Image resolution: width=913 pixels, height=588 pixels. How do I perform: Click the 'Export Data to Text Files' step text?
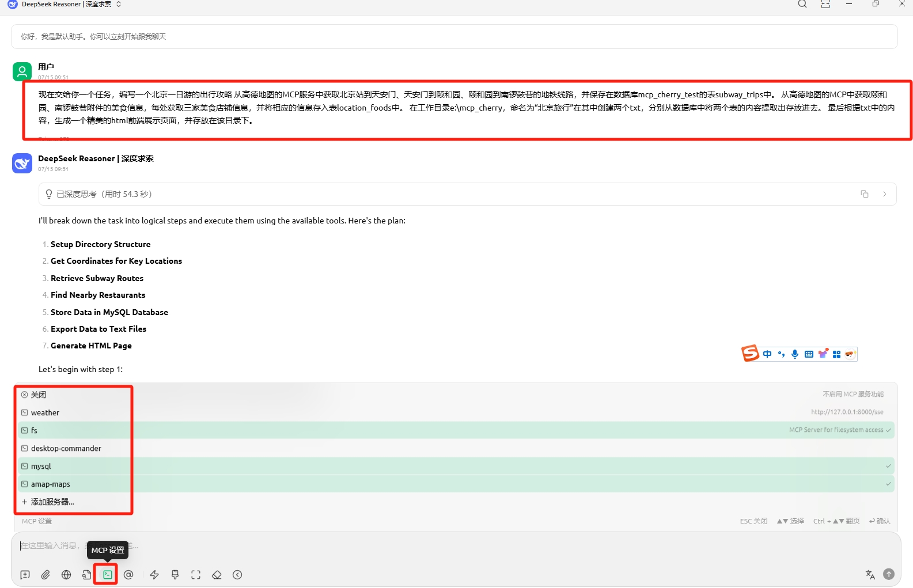coord(99,329)
